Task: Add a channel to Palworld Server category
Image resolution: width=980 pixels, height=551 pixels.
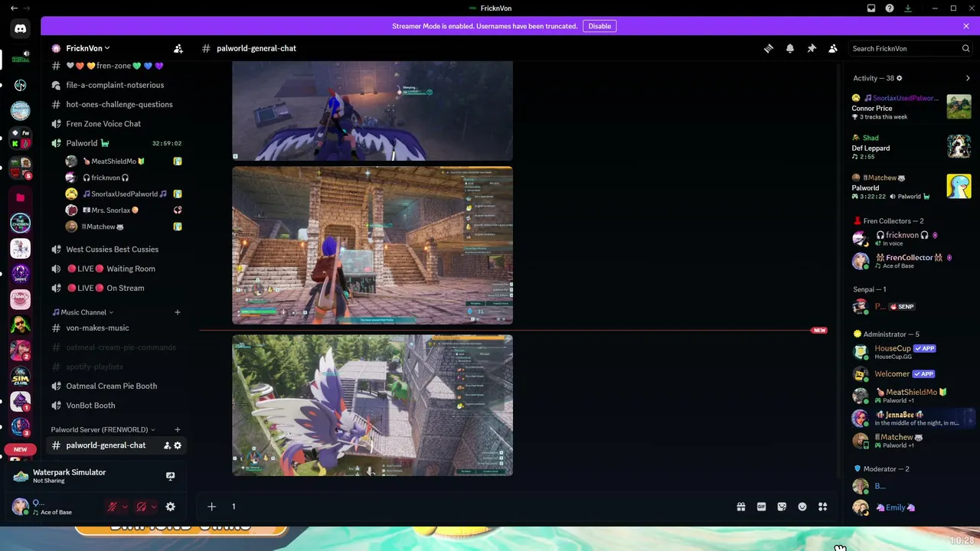Action: click(x=178, y=430)
